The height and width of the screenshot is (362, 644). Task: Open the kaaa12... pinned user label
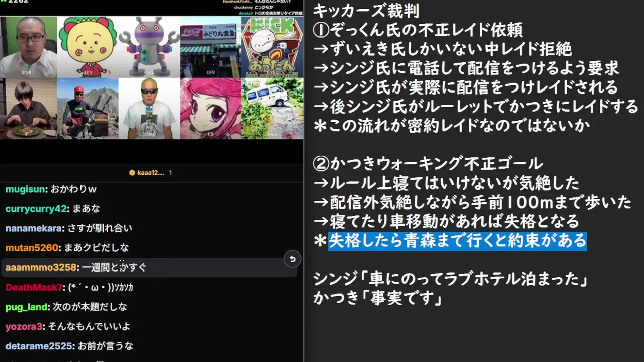[x=150, y=173]
